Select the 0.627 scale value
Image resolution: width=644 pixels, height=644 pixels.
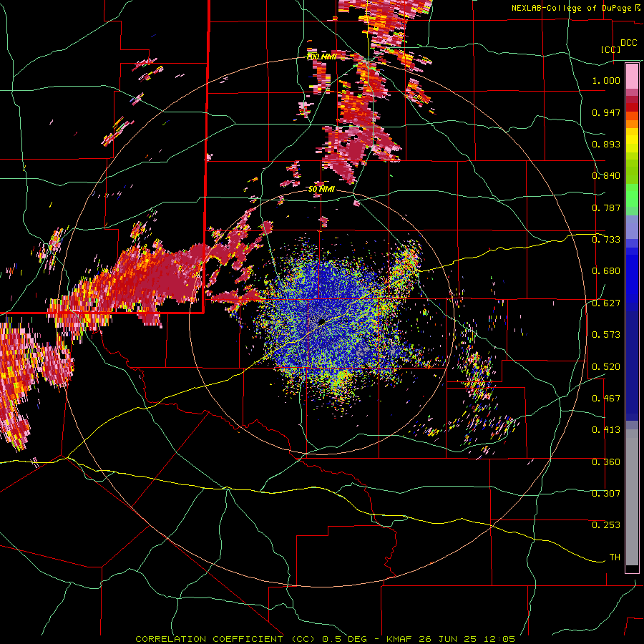pos(606,303)
